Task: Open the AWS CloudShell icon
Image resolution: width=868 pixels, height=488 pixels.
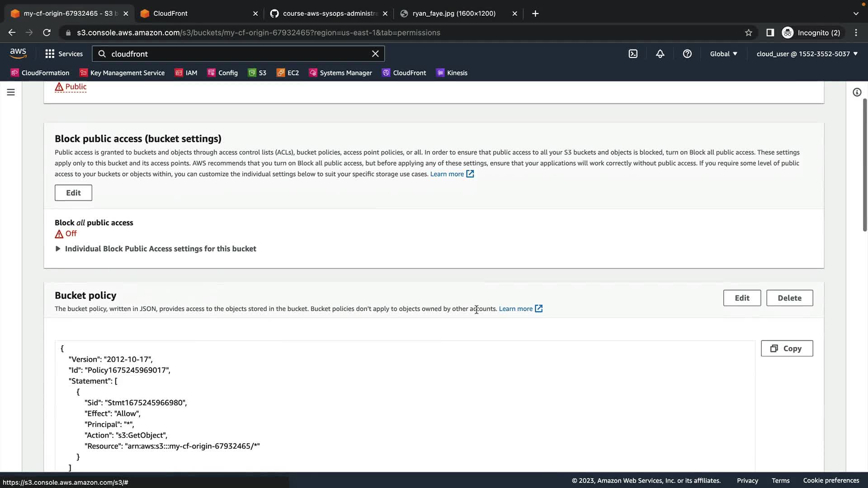Action: pos(633,54)
